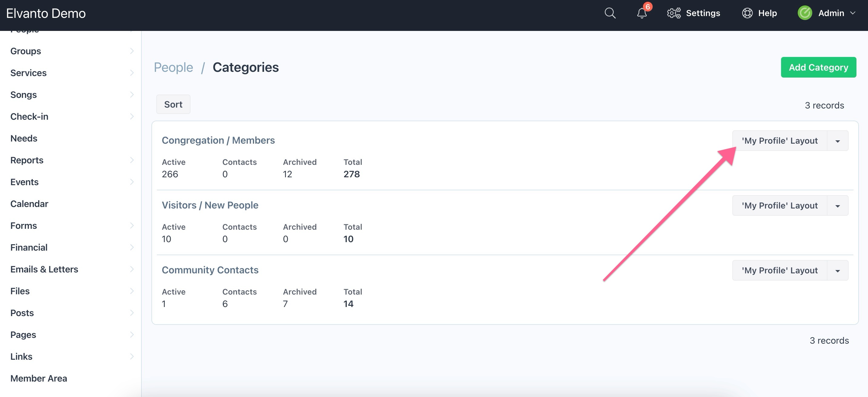Click the green Admin avatar icon
Image resolution: width=868 pixels, height=397 pixels.
pos(805,13)
